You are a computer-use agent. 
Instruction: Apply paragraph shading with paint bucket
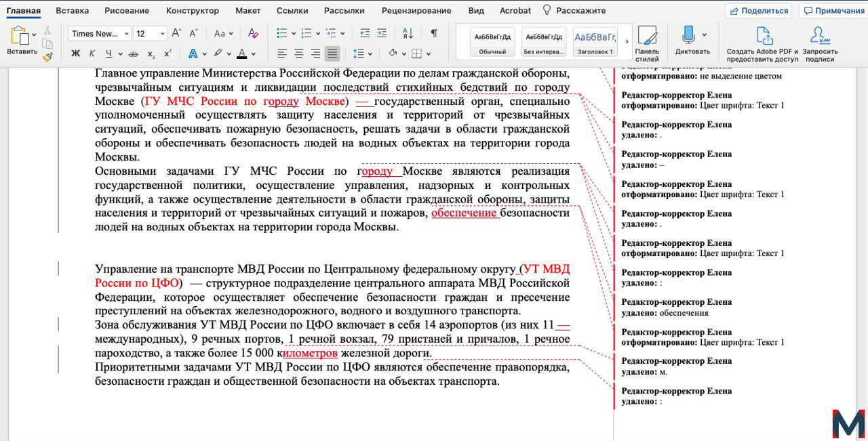393,54
